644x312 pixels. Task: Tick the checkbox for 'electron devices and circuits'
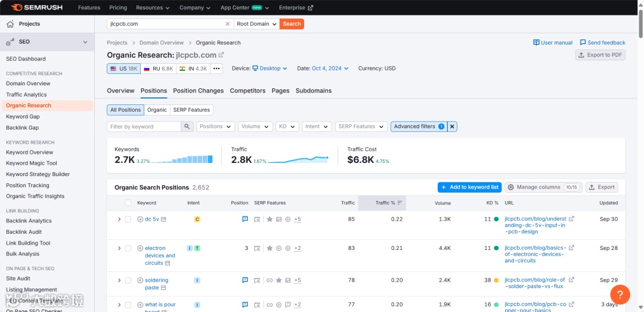click(x=128, y=248)
